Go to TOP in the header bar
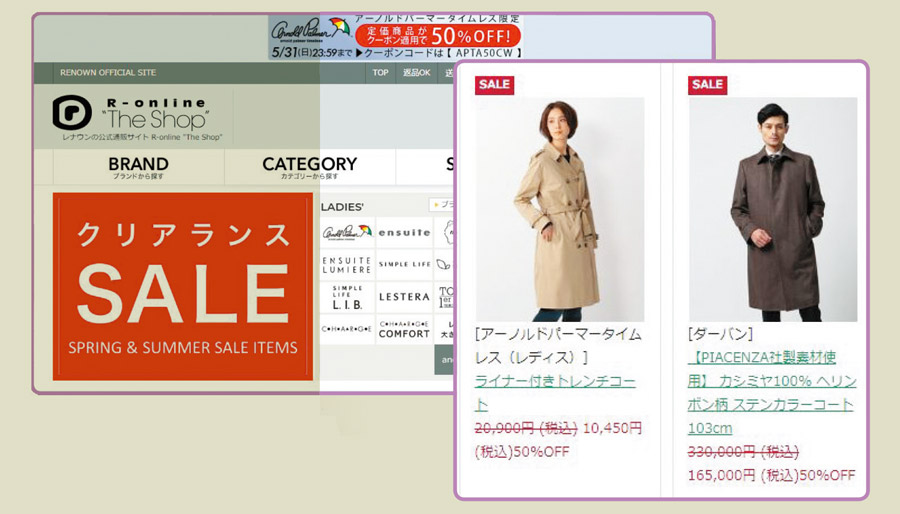 click(381, 73)
